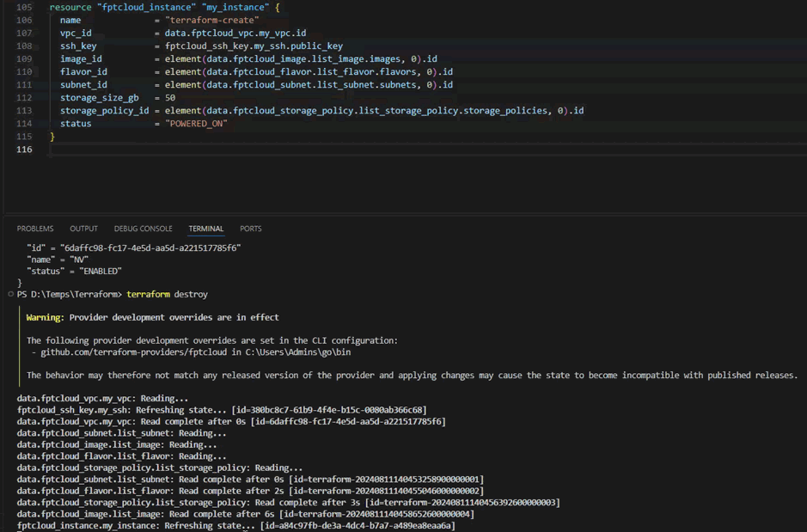This screenshot has height=532, width=807.
Task: Click line number 116 in gutter
Action: pos(24,150)
